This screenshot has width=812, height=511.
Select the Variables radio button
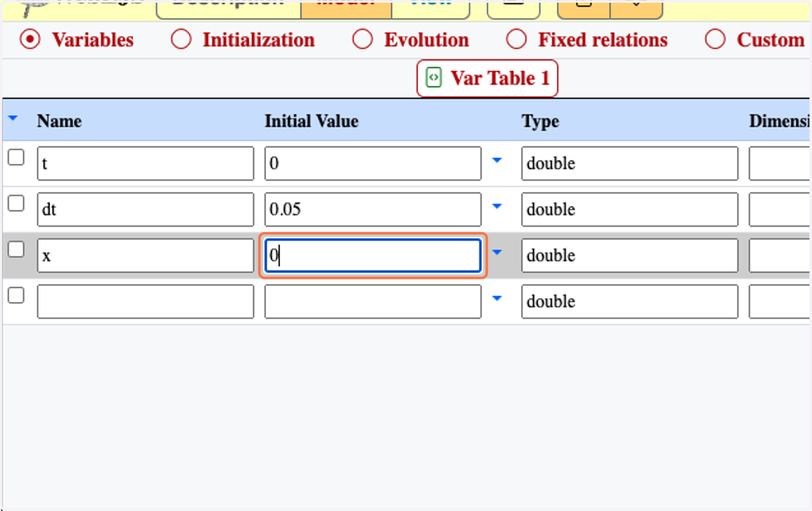point(29,40)
